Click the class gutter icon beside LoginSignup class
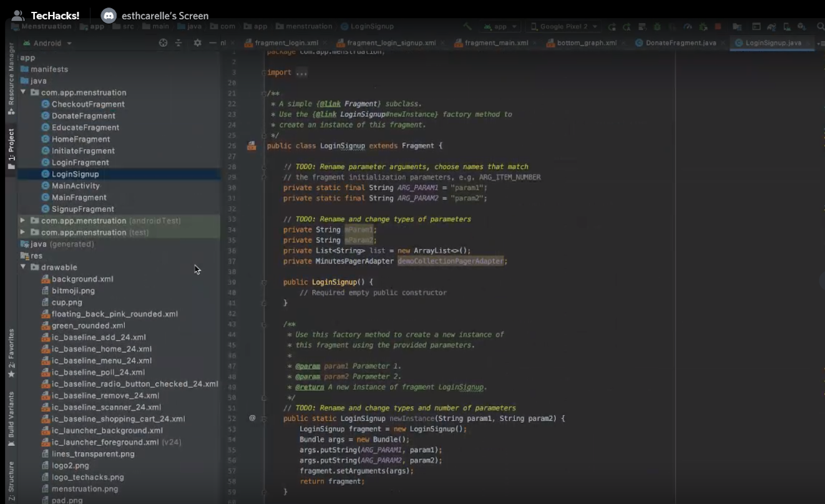The height and width of the screenshot is (504, 825). point(251,146)
